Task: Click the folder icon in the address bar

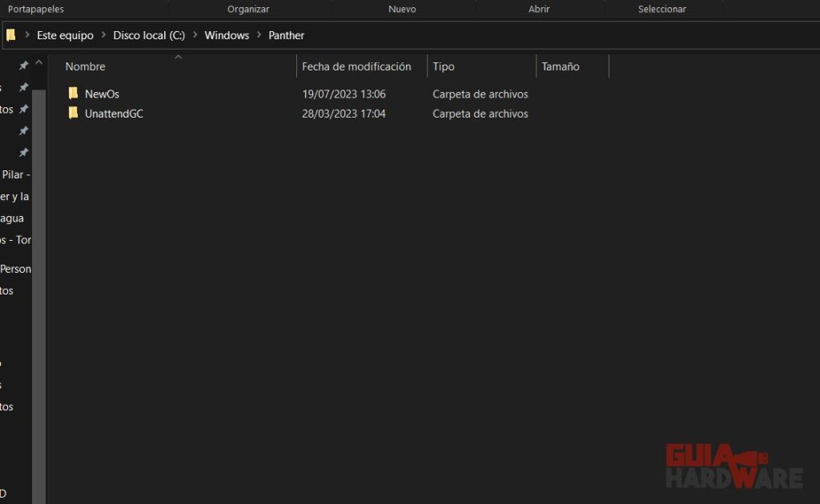Action: [x=10, y=35]
